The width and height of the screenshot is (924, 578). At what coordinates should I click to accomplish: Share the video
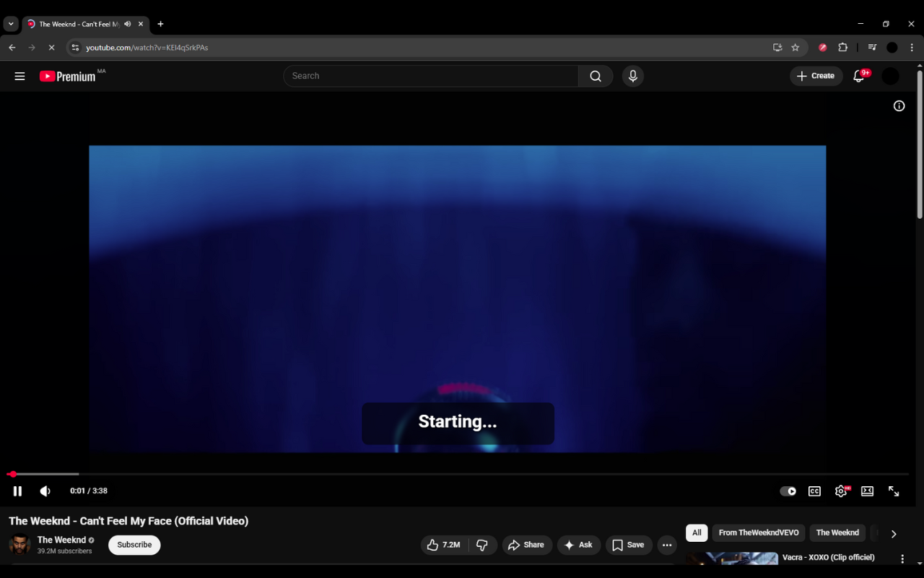tap(526, 545)
